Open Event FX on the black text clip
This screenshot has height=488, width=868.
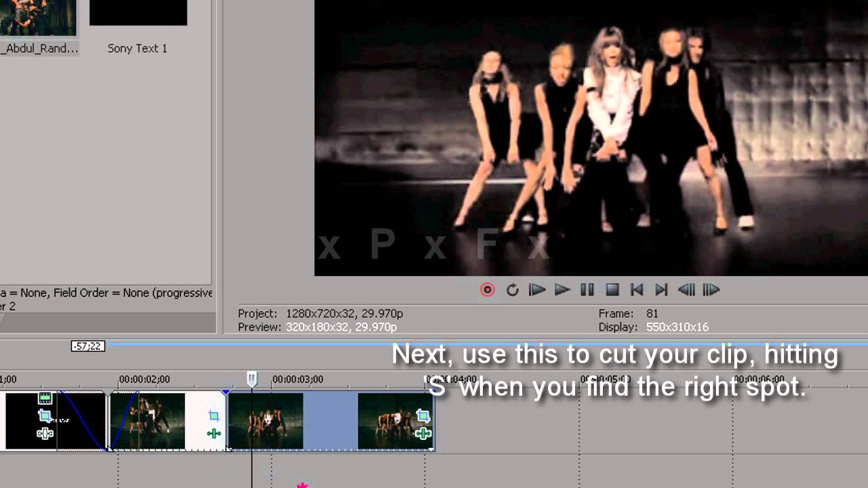pyautogui.click(x=45, y=433)
